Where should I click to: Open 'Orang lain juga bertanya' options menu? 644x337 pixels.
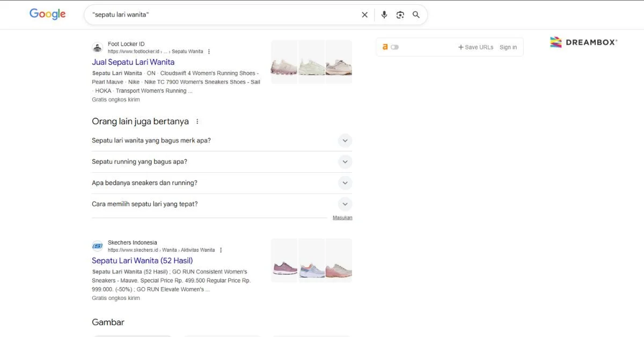point(197,121)
